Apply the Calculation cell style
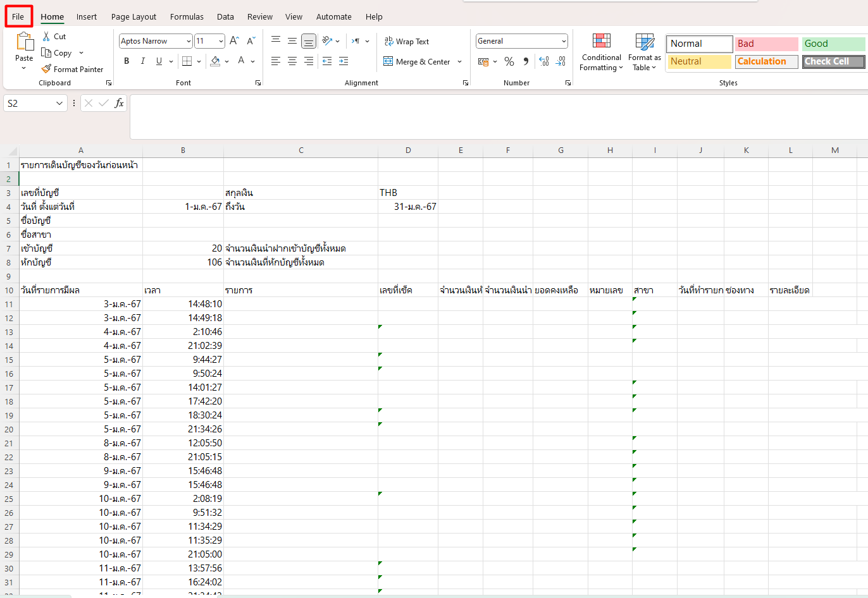The image size is (868, 598). tap(766, 61)
